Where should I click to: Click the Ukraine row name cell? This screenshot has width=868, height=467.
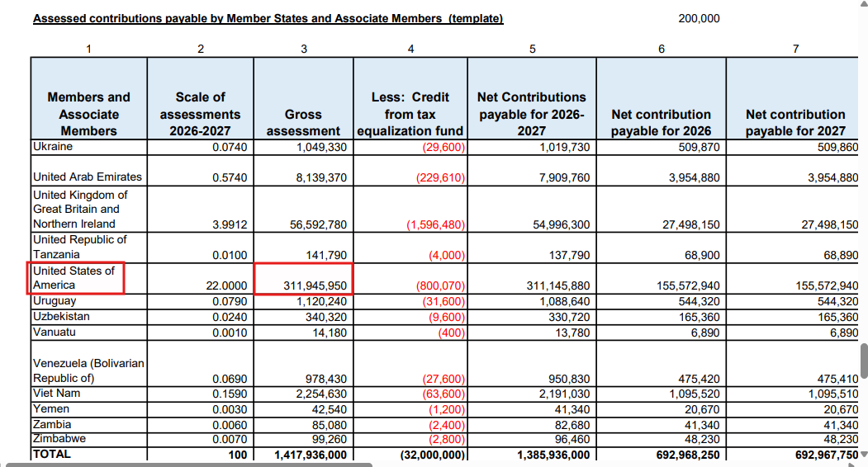88,147
